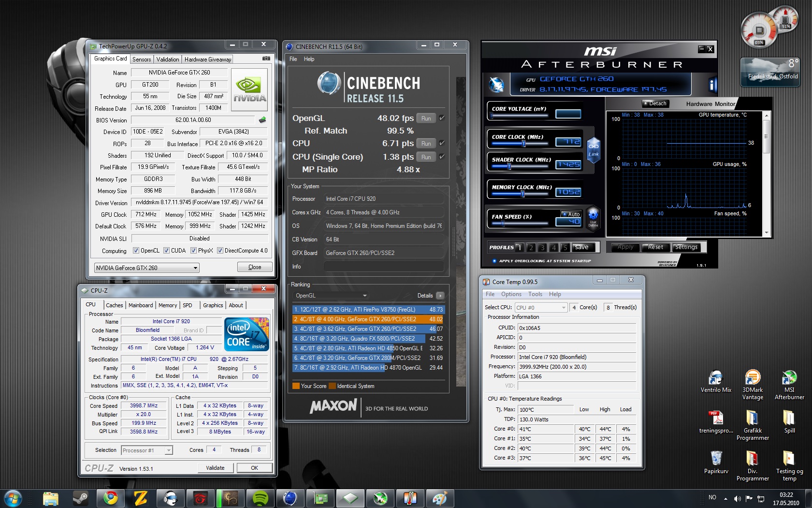812x508 pixels.
Task: Toggle the OpenGL test checkmark in Cinebench
Action: (442, 118)
